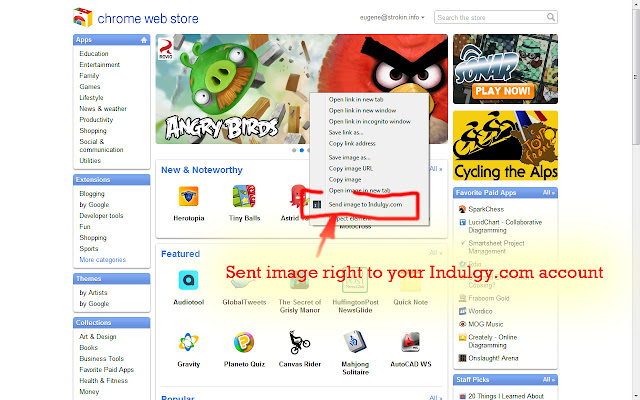The image size is (640, 400).
Task: Click the MOG Music icon
Action: (462, 324)
